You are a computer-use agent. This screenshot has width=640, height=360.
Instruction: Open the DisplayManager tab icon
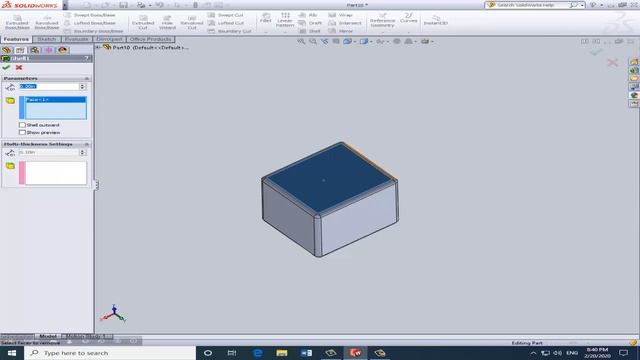tap(62, 50)
